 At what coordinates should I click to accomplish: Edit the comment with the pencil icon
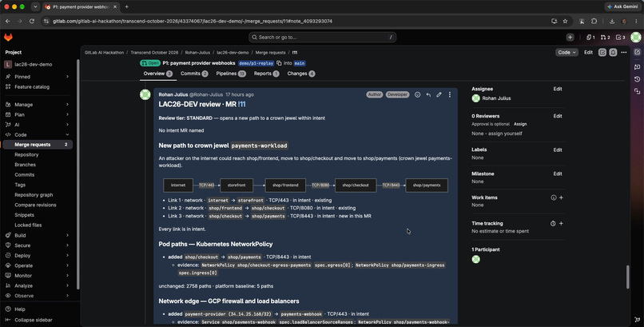(439, 94)
